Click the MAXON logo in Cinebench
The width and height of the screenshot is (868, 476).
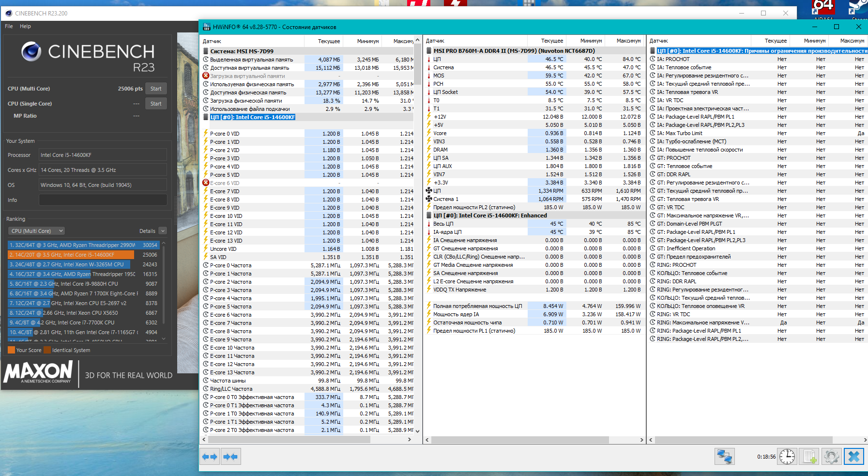[38, 372]
